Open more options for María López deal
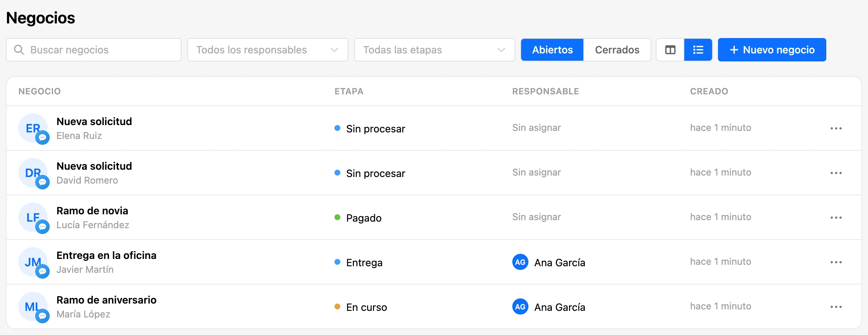The width and height of the screenshot is (868, 335). pos(836,307)
